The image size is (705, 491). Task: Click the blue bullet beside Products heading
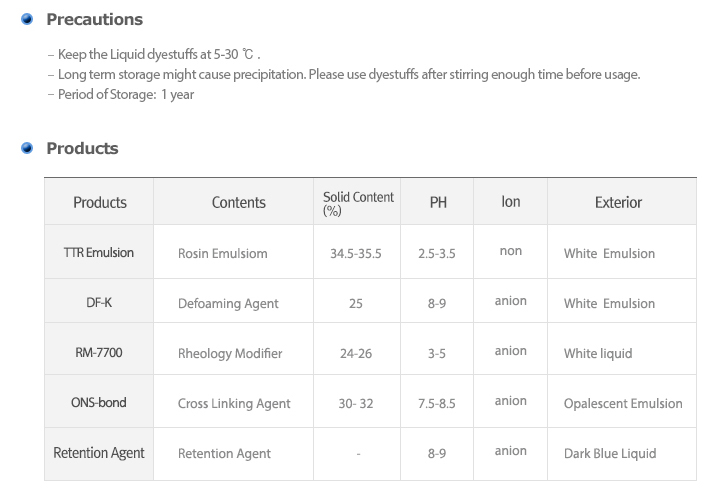coord(27,148)
